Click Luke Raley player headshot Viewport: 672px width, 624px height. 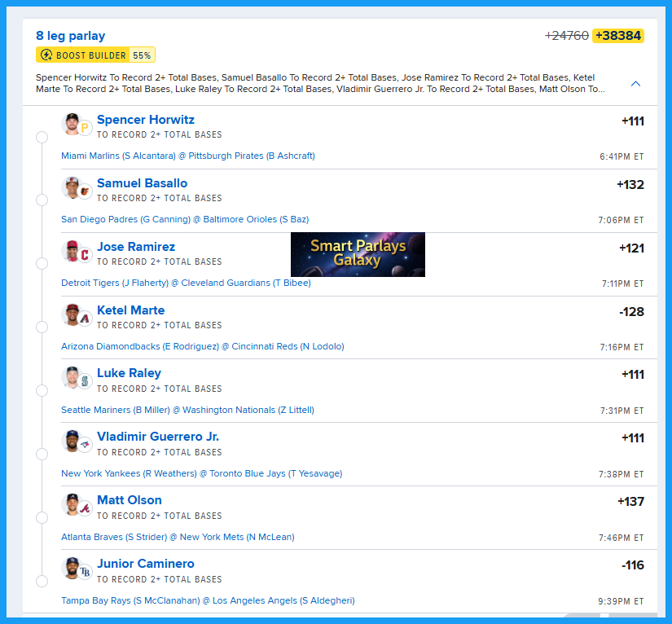click(x=72, y=377)
